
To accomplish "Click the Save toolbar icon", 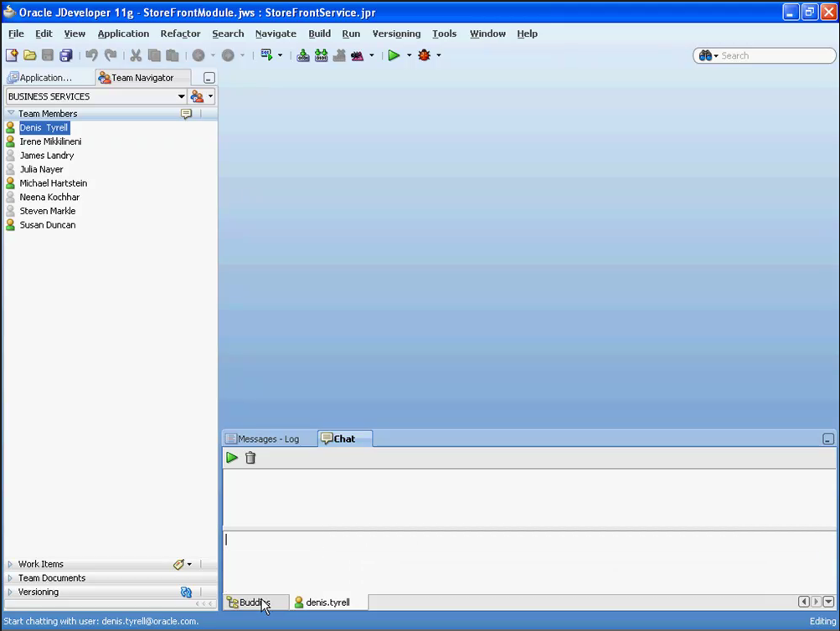I will click(48, 55).
